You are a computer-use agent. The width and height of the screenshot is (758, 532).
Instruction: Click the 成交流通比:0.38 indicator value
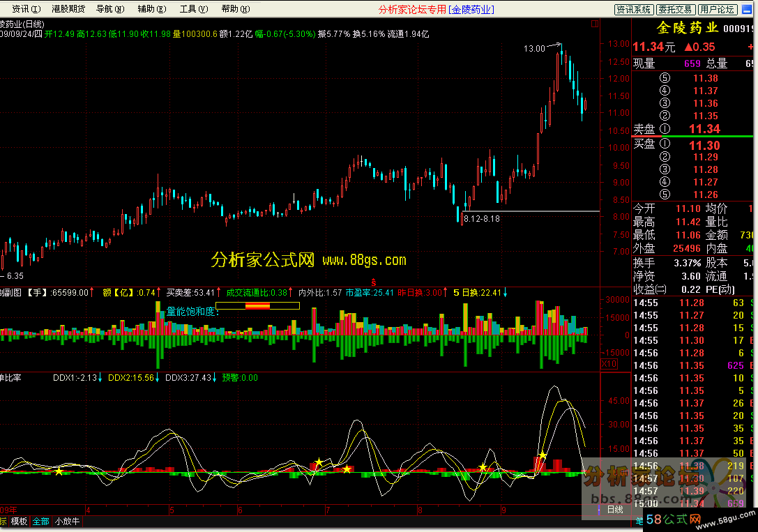tap(257, 293)
